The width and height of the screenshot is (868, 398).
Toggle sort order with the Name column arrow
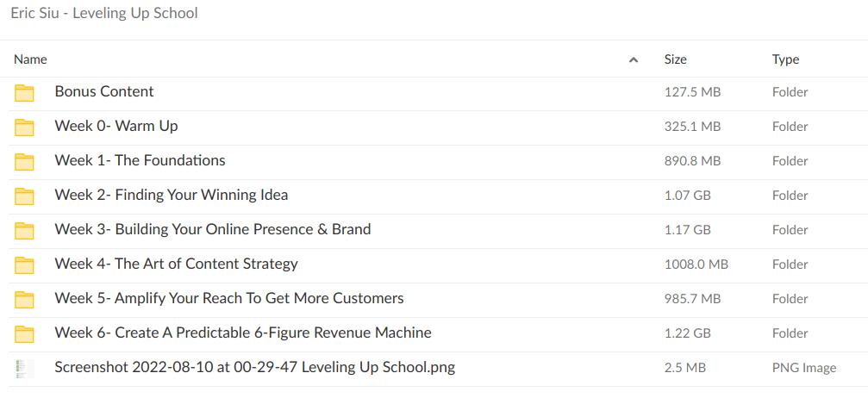pyautogui.click(x=634, y=60)
